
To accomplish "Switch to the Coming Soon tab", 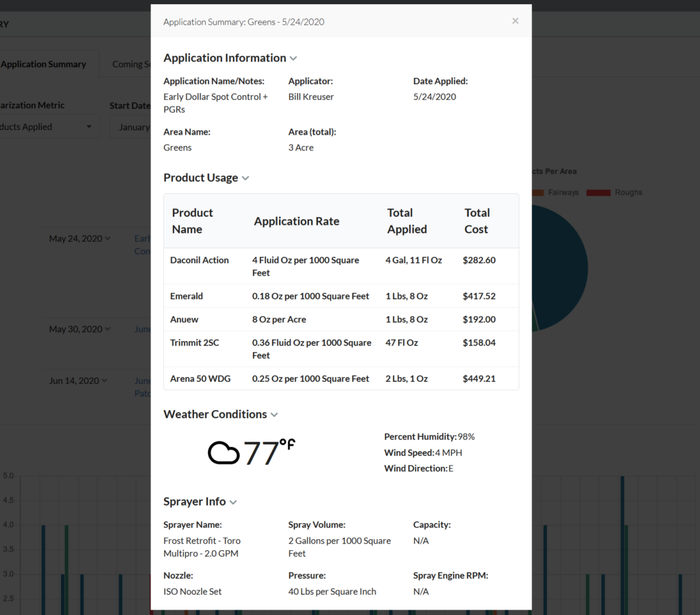I will [131, 64].
